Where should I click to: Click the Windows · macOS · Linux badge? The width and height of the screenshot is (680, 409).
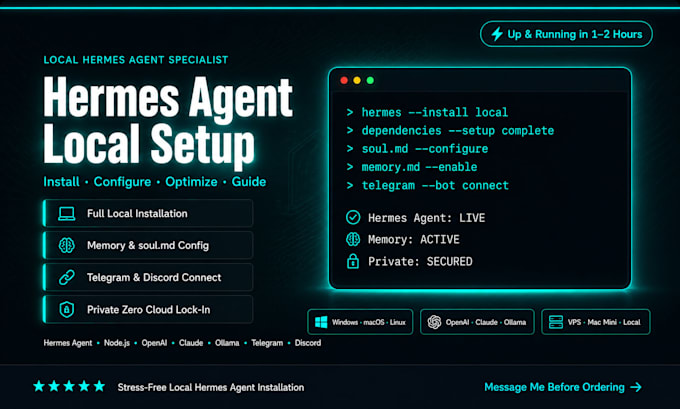(360, 322)
